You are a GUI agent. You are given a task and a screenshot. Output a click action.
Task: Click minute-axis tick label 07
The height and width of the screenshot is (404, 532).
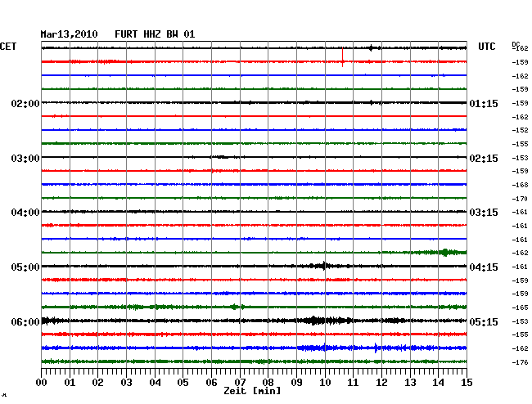pyautogui.click(x=240, y=382)
